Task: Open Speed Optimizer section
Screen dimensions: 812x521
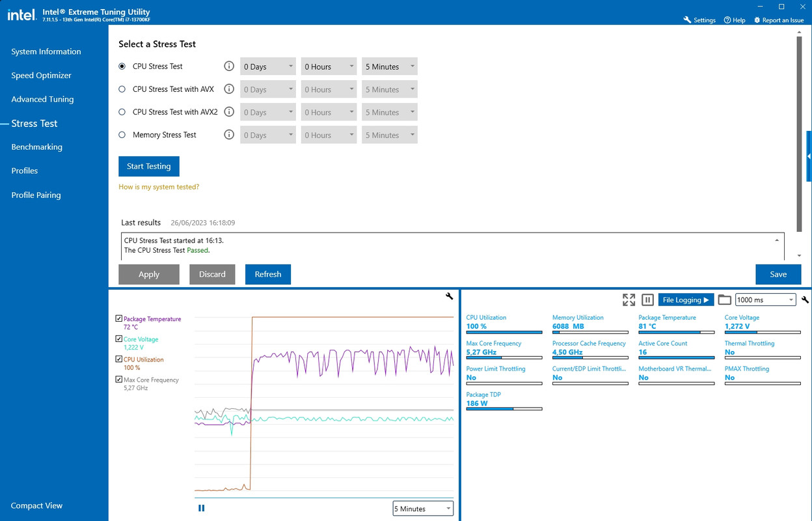Action: (x=41, y=76)
